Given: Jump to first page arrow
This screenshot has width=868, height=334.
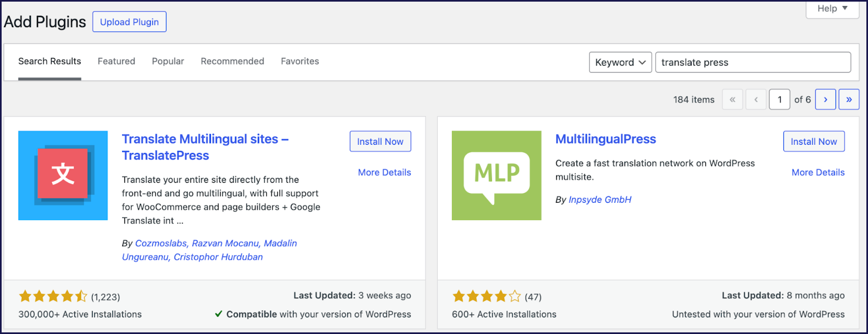Looking at the screenshot, I should click(732, 99).
